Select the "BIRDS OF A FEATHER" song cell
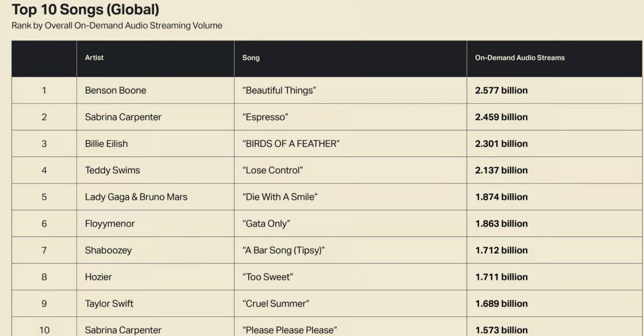 click(291, 144)
